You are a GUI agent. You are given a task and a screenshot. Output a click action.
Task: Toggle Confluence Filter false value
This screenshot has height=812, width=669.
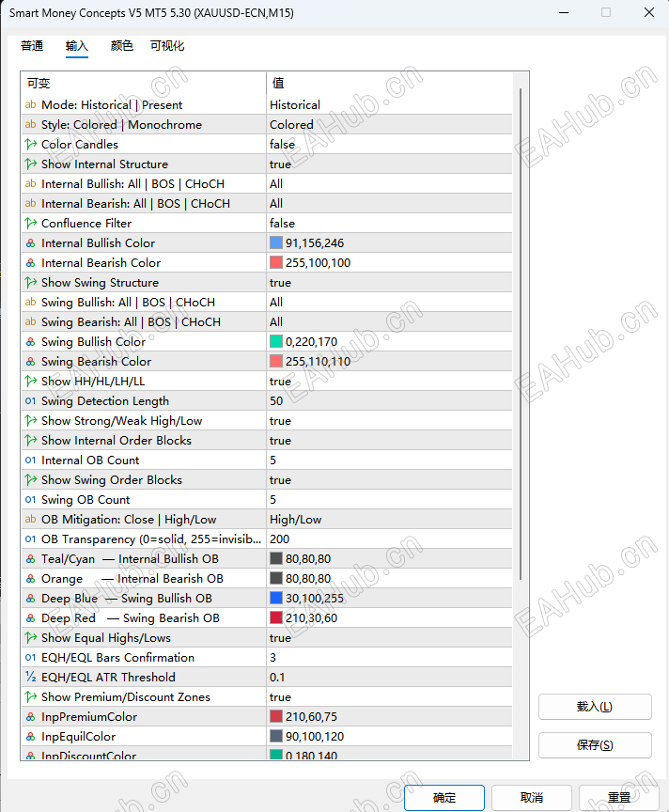(389, 223)
